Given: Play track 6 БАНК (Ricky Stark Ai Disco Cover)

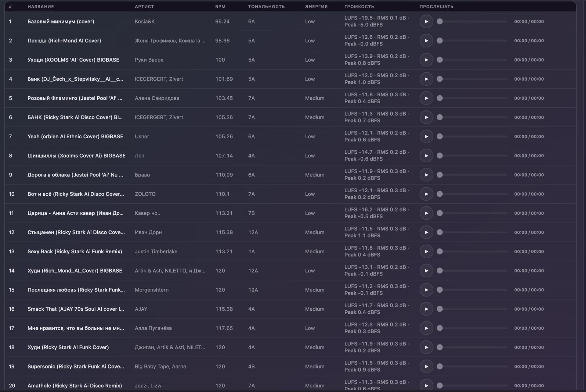Looking at the screenshot, I should click(426, 117).
